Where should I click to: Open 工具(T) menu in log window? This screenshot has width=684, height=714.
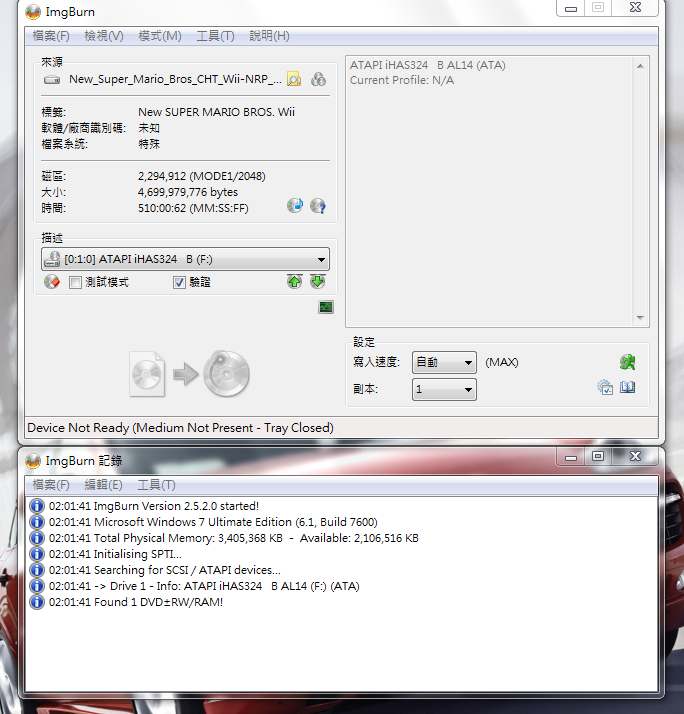156,485
